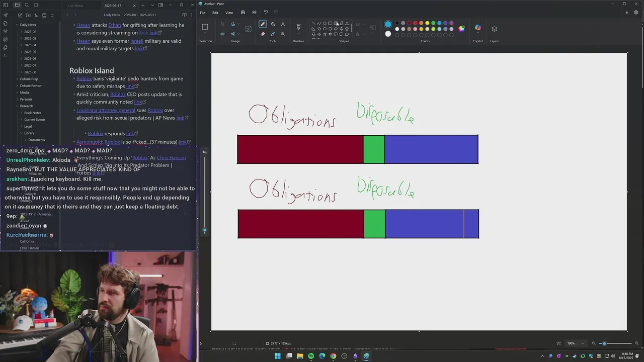The height and width of the screenshot is (362, 644).
Task: Click the Kick link in note
Action: [x=143, y=33]
